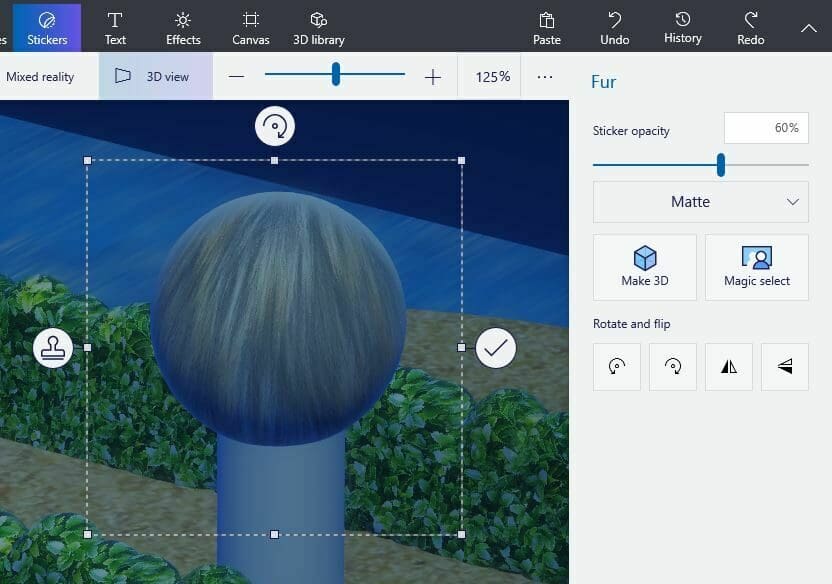Click the bottom-center selection resize handle
This screenshot has width=832, height=584.
click(274, 535)
